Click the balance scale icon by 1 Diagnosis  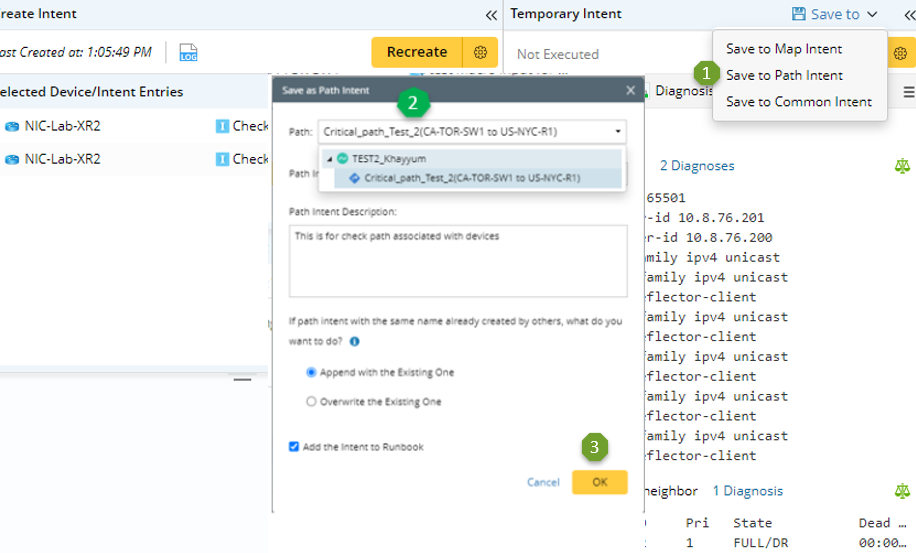[x=902, y=491]
